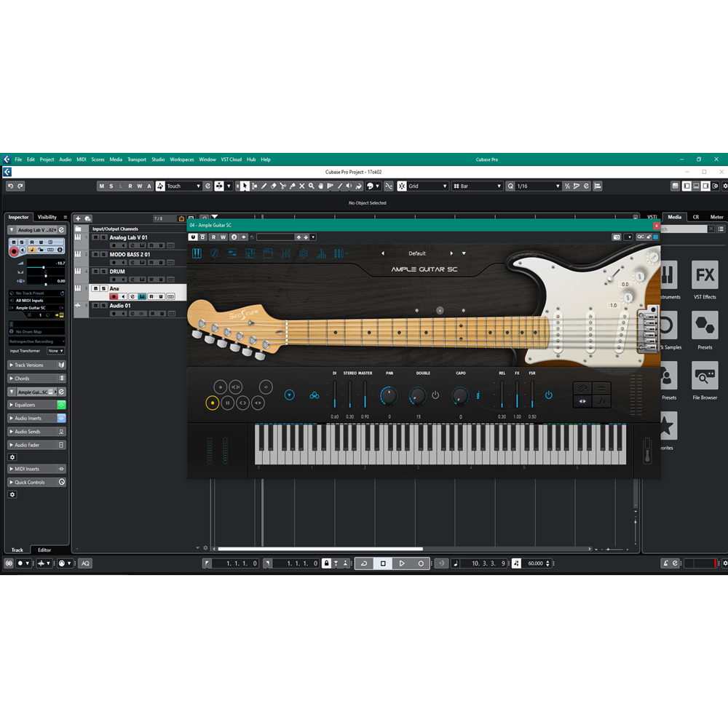Open the Transport menu
This screenshot has height=728, width=728.
(137, 159)
